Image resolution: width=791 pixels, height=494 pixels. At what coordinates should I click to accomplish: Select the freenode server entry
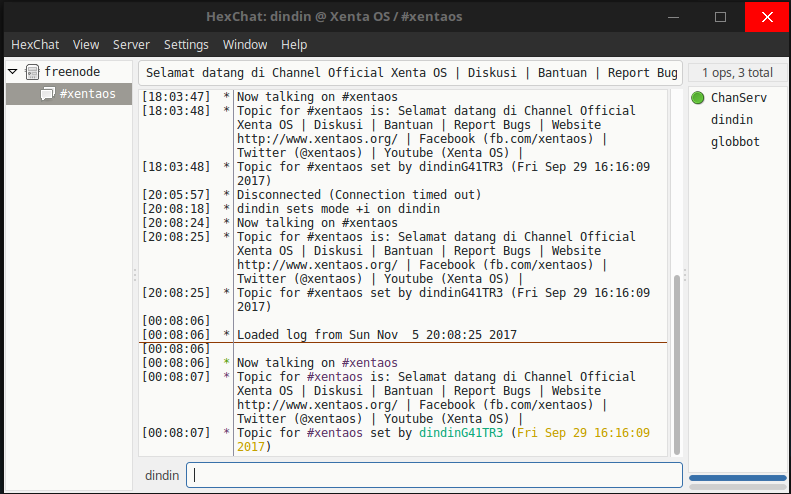[x=69, y=72]
